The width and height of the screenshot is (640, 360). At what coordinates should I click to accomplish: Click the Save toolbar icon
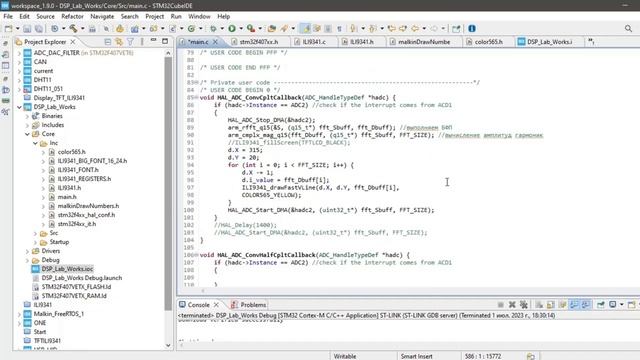click(27, 29)
